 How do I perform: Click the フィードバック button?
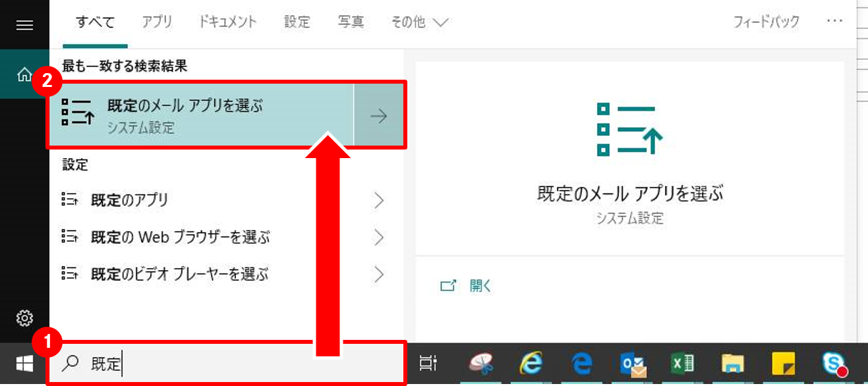coord(766,22)
